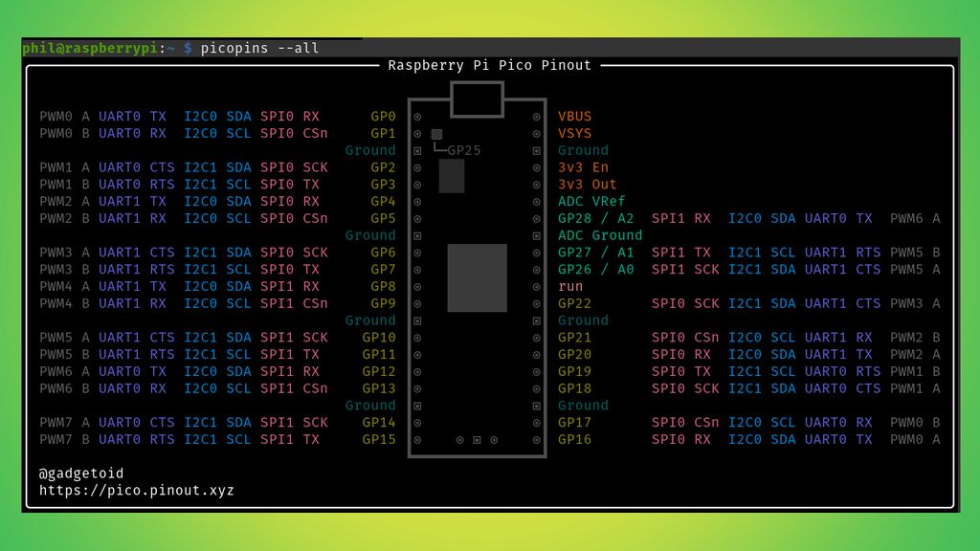Select the round pin marker next to VBUS
The height and width of the screenshot is (551, 980).
(536, 116)
